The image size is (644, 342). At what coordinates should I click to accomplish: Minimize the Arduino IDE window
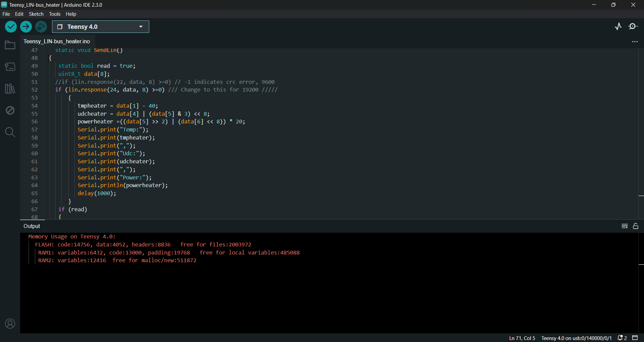(x=594, y=5)
